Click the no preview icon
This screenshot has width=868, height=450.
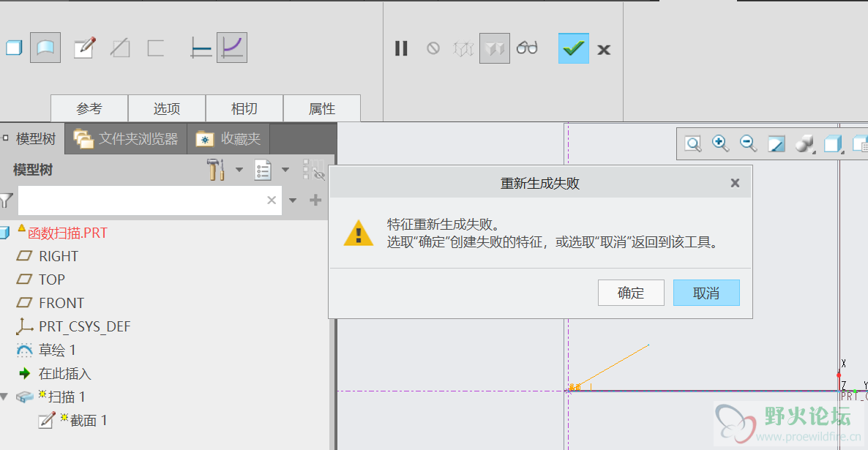pos(433,48)
